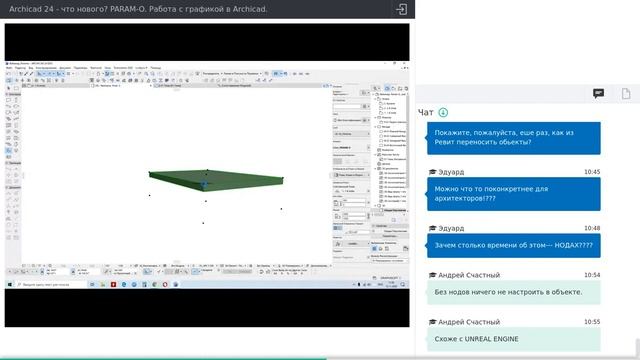Click sender name Эдуард at 10:45

tap(451, 172)
